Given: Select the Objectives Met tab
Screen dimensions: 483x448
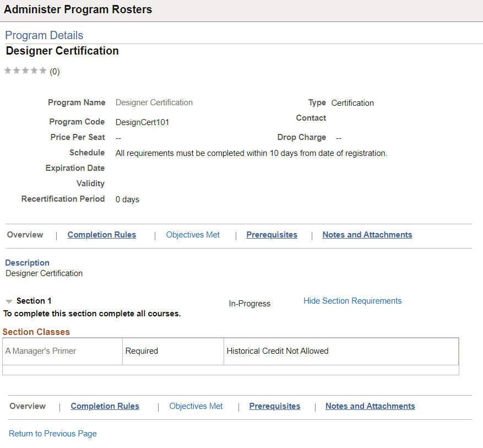Looking at the screenshot, I should pyautogui.click(x=192, y=234).
